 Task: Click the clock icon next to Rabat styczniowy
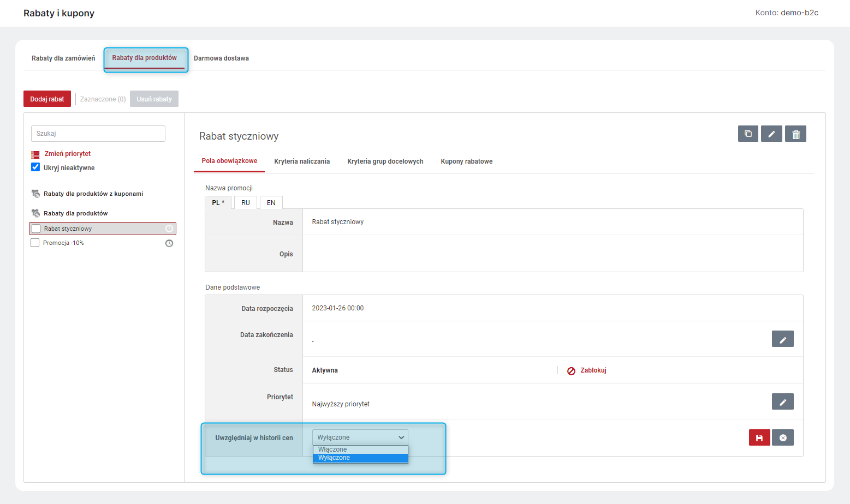tap(169, 229)
